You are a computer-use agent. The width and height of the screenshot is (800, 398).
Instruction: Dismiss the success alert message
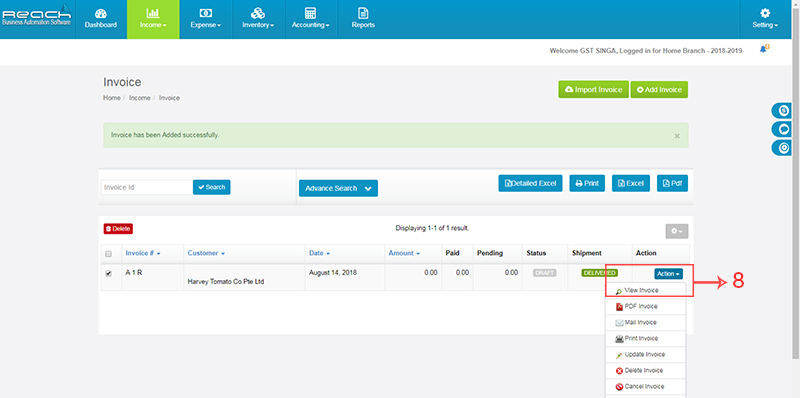[677, 136]
